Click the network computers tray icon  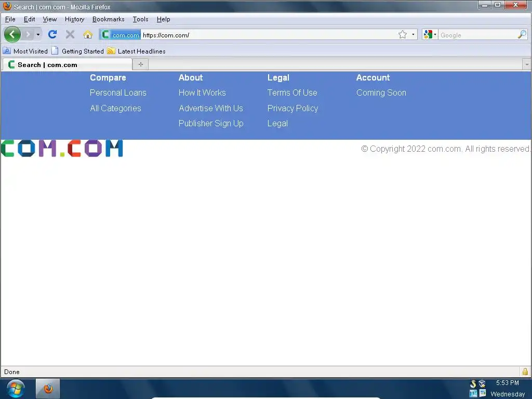coord(482,384)
